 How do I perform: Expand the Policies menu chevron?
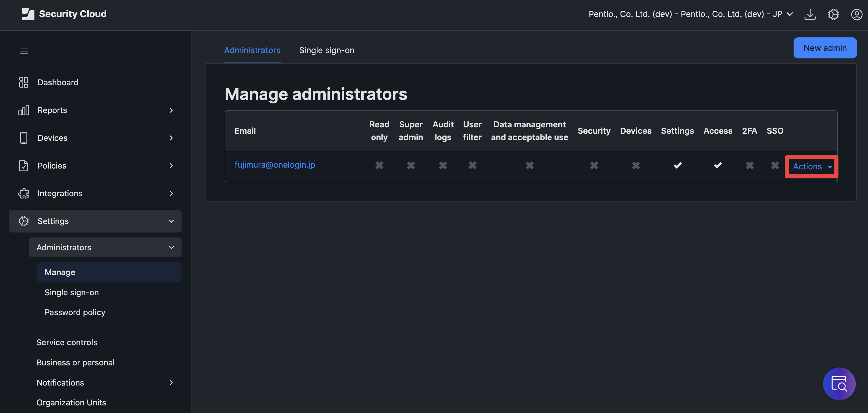tap(171, 166)
